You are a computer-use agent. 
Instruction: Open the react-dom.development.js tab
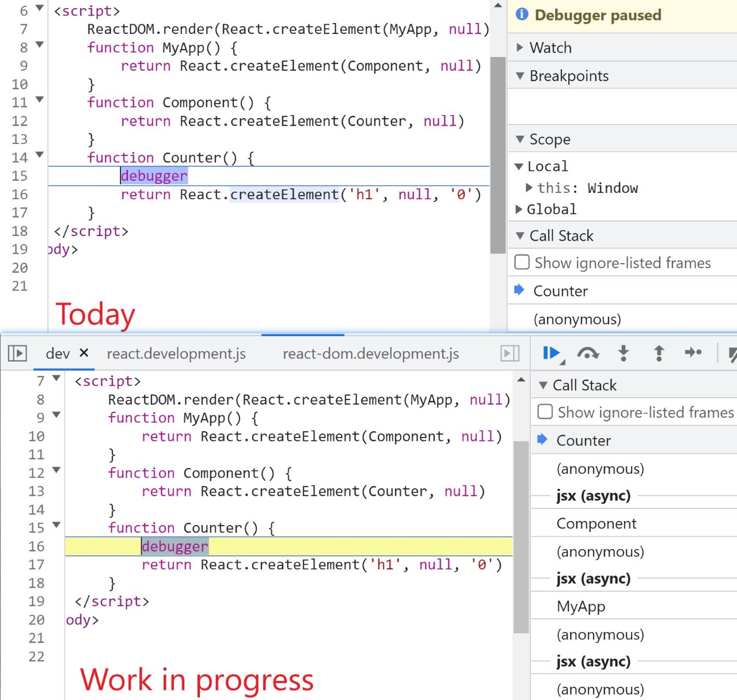371,353
